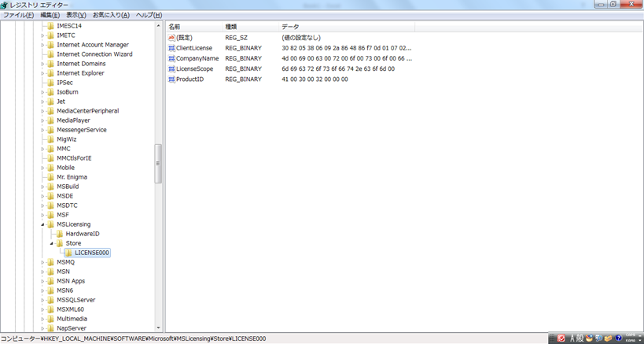Expand the MediaPlayer registry key
644x344 pixels.
42,120
